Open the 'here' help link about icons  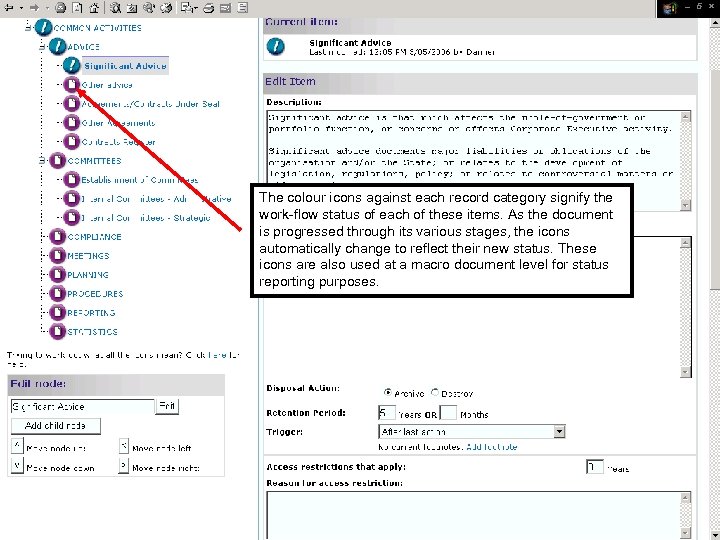[218, 355]
